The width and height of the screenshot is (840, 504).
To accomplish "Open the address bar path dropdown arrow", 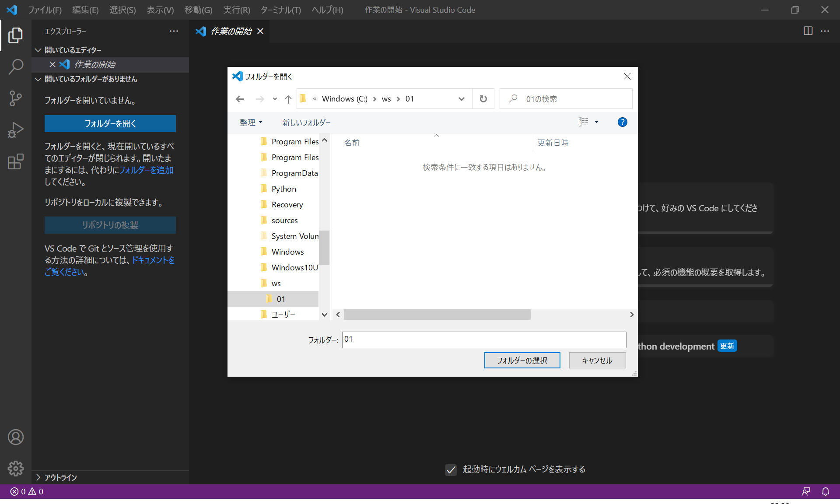I will pos(461,99).
